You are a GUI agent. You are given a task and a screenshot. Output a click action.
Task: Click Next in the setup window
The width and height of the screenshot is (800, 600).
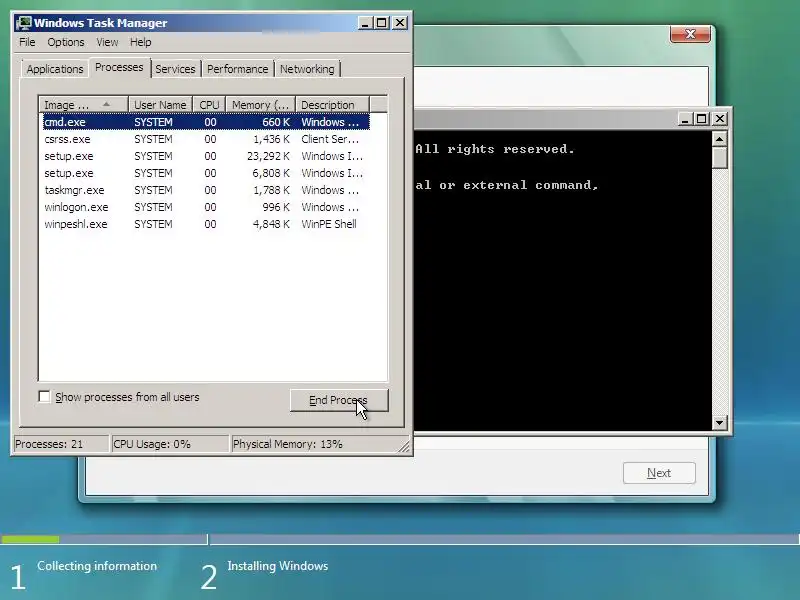(x=659, y=473)
